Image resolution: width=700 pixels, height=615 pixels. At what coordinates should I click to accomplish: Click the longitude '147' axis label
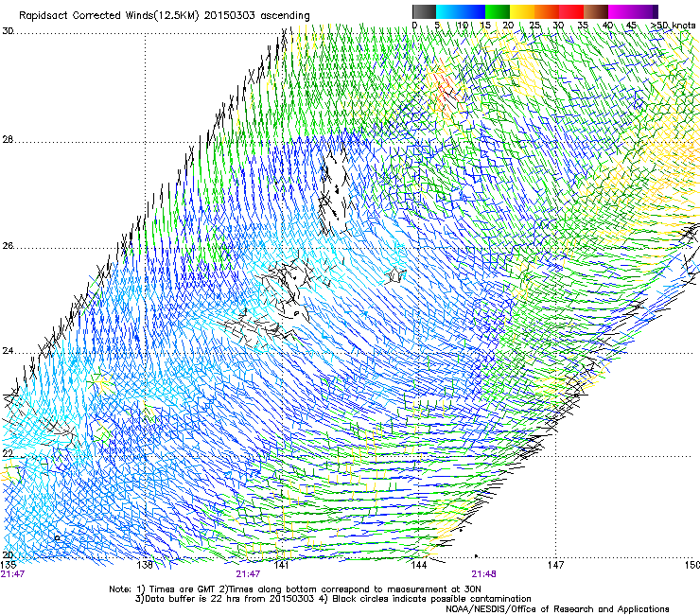click(555, 565)
